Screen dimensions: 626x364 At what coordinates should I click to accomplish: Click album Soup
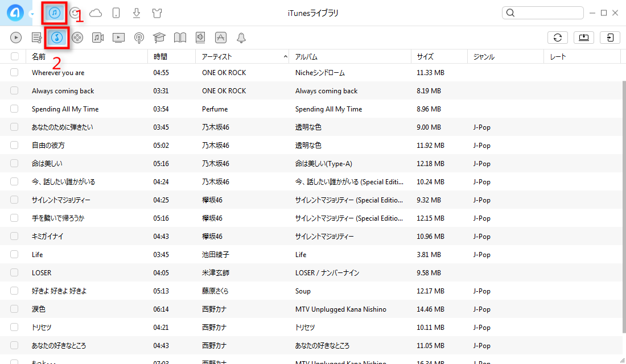click(x=303, y=291)
